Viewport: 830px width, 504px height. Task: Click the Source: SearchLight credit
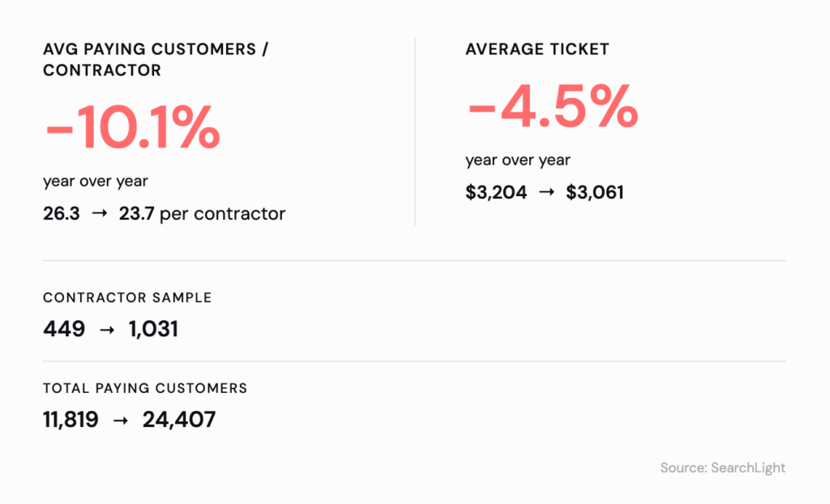tap(722, 468)
